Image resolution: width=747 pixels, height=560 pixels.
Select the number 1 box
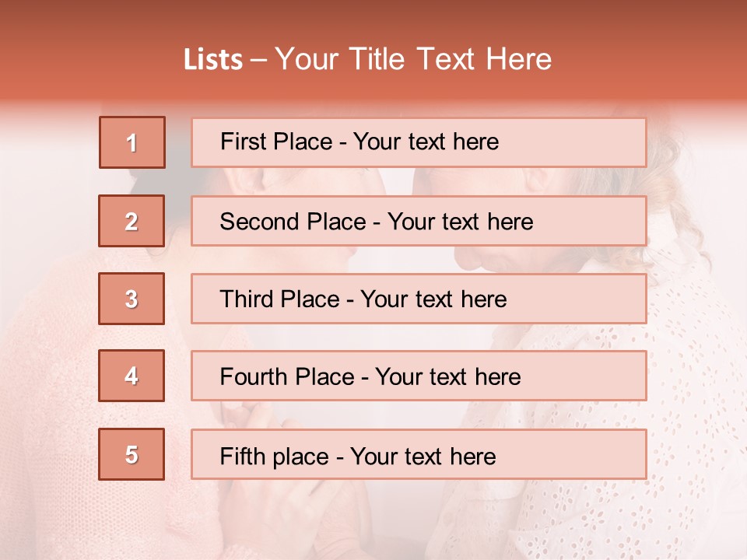(x=132, y=142)
